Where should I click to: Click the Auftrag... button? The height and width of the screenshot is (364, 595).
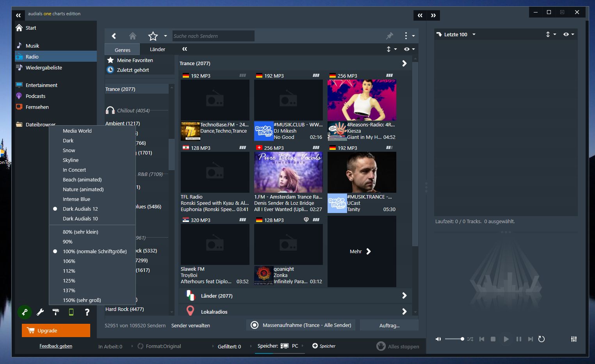389,325
